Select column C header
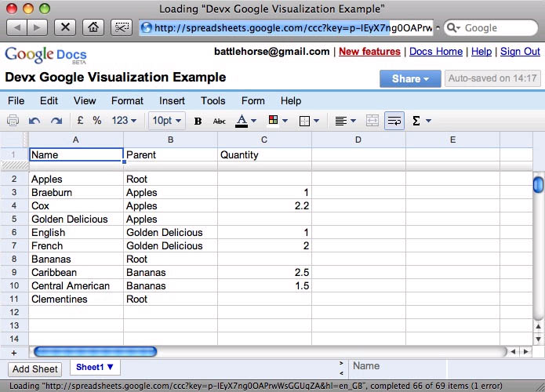 [x=264, y=140]
